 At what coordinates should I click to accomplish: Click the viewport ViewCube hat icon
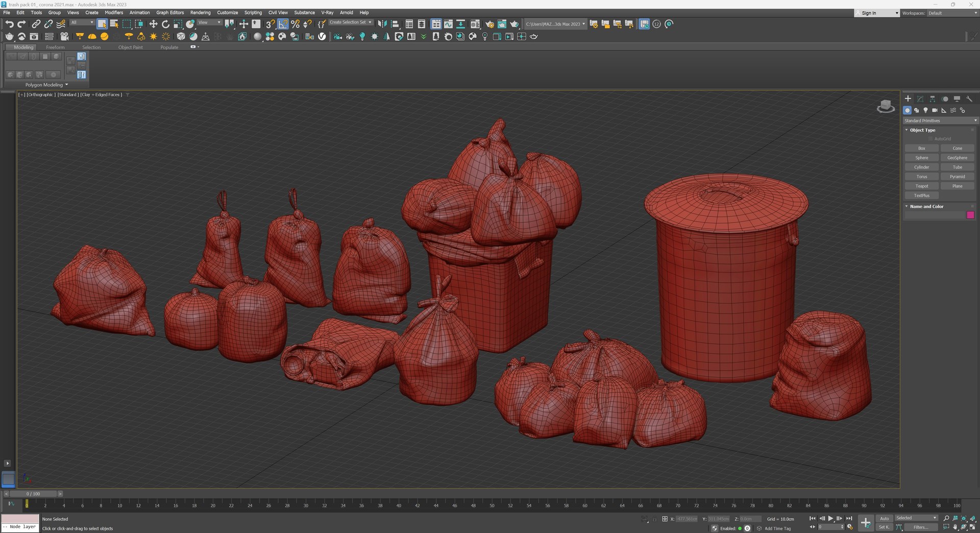886,106
